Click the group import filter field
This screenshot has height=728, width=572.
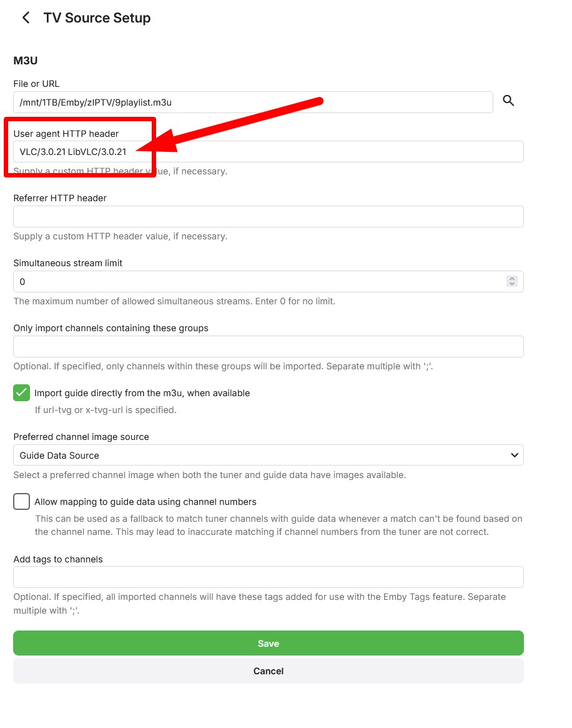(269, 346)
